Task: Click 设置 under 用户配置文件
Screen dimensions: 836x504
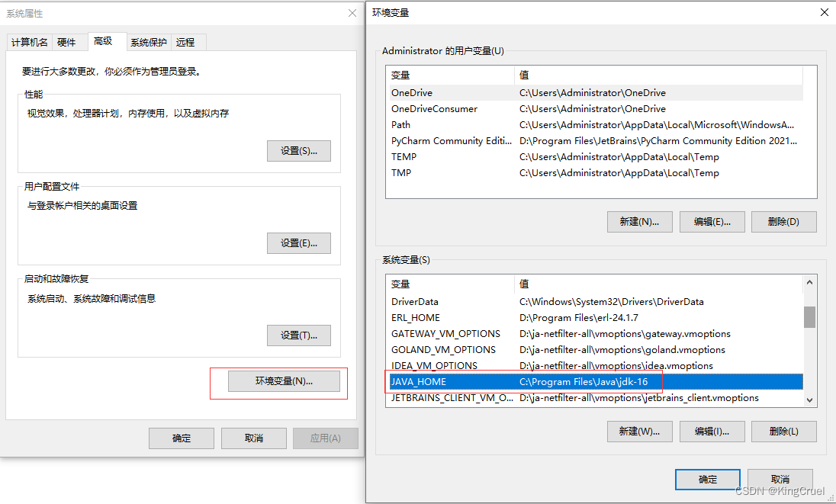Action: tap(298, 242)
